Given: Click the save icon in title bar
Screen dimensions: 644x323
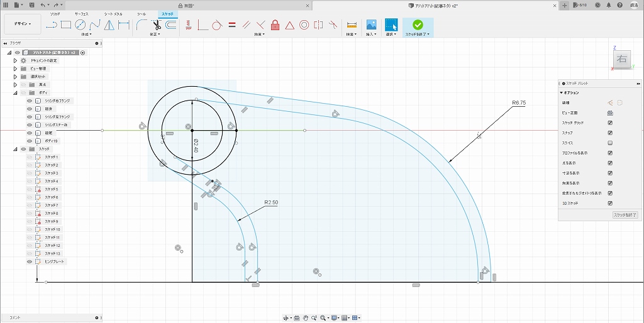Looking at the screenshot, I should click(x=31, y=5).
